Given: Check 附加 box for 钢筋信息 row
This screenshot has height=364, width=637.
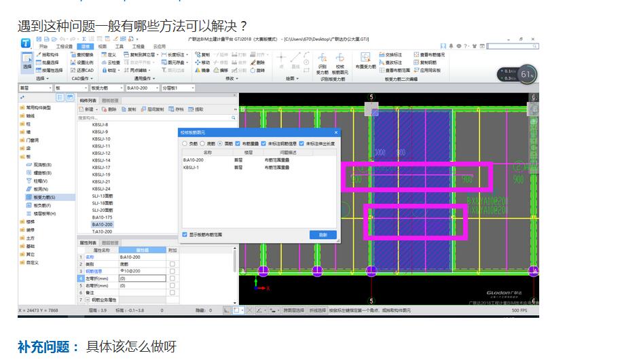Looking at the screenshot, I should click(172, 271).
